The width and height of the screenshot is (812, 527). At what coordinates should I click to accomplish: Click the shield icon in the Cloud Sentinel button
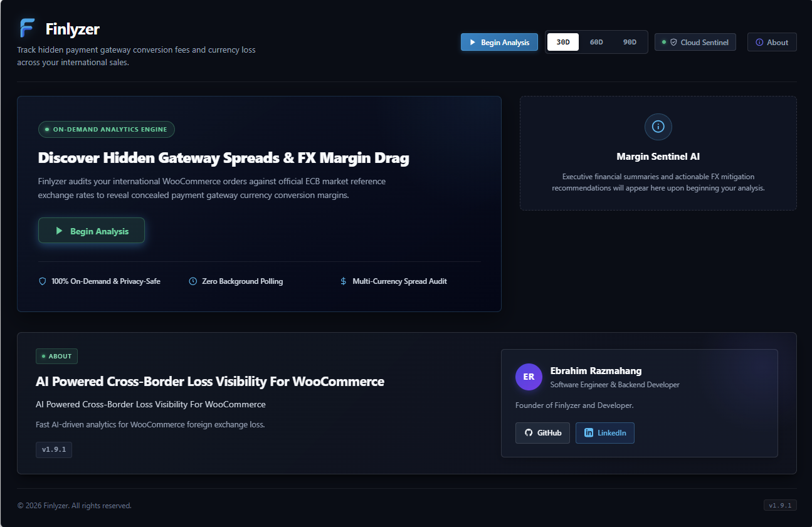674,43
